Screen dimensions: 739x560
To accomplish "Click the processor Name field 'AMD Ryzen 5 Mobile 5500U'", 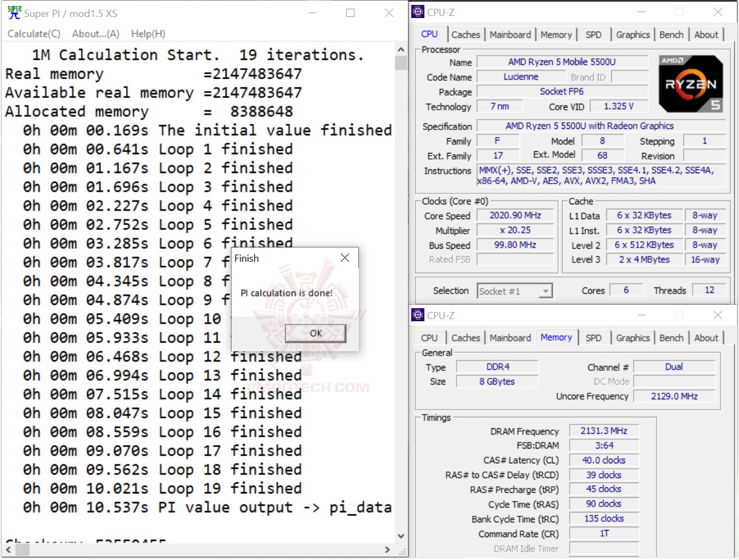I will [562, 62].
